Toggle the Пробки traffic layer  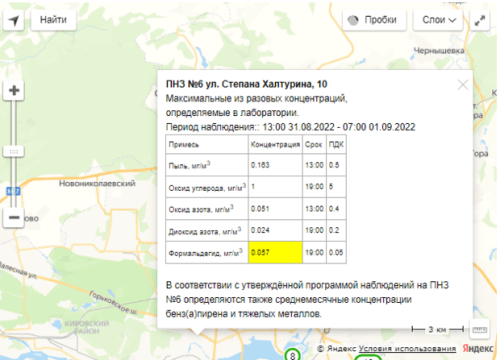(374, 20)
